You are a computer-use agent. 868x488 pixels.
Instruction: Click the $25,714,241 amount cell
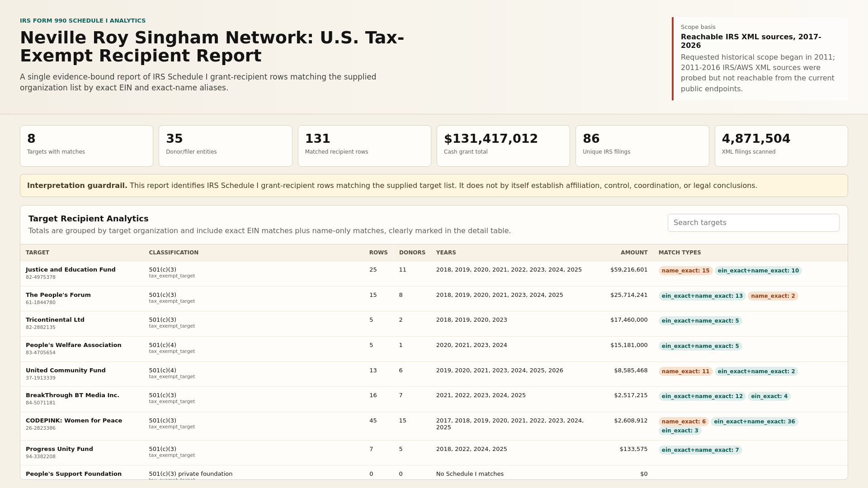pyautogui.click(x=629, y=295)
